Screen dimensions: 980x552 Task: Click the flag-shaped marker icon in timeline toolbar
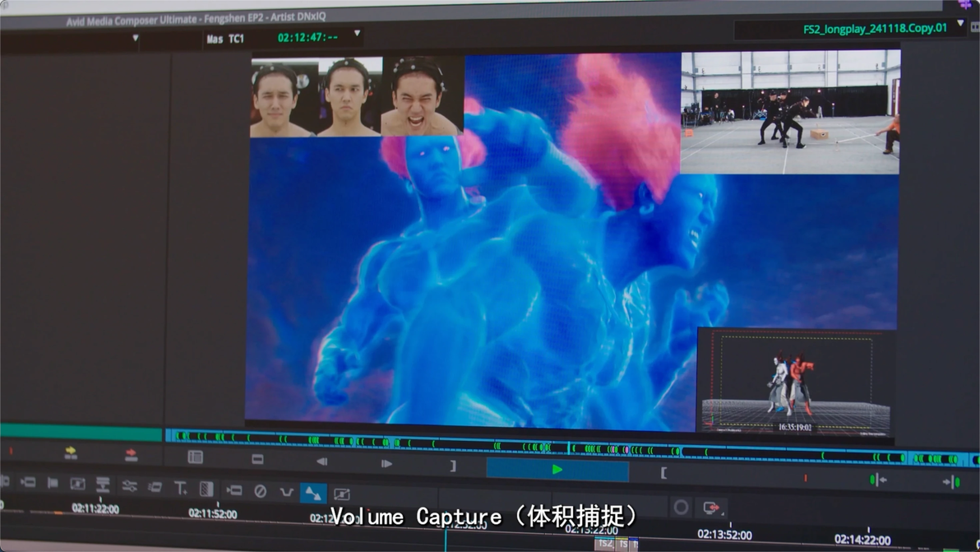click(x=53, y=483)
